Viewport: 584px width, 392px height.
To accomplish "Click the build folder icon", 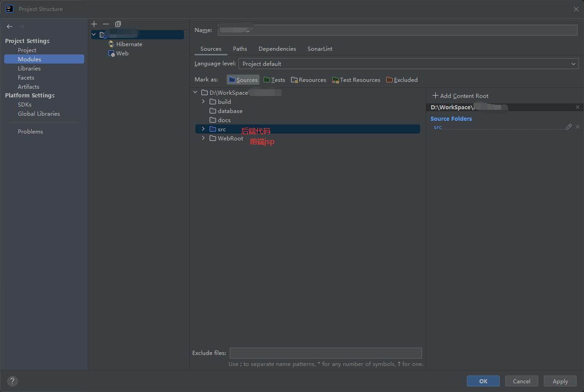I will tap(213, 102).
